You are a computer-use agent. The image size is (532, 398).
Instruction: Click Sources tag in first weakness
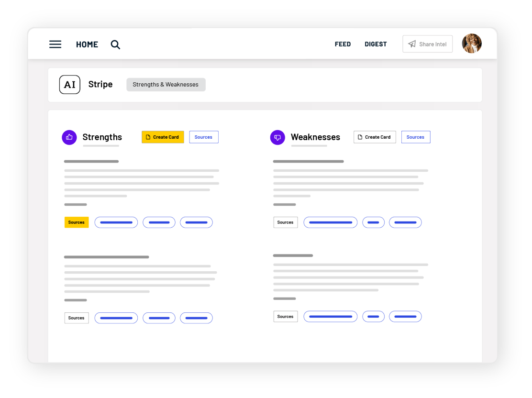click(x=286, y=222)
